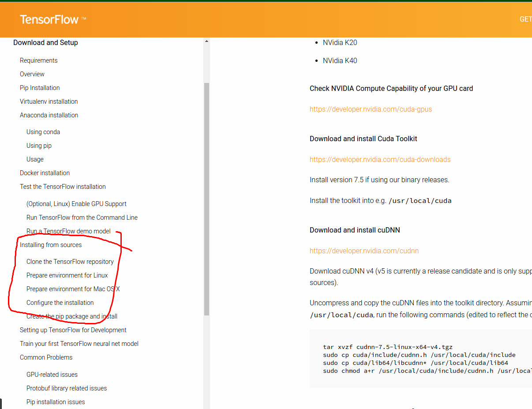Viewport: 532px width, 409px height.
Task: Click the 'sudo cp cuda/include/cudnn.h' code line
Action: (419, 355)
